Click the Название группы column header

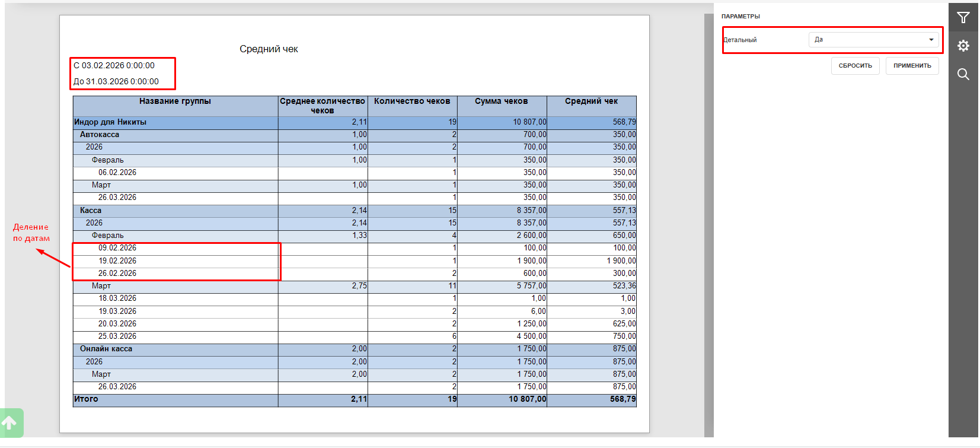175,101
